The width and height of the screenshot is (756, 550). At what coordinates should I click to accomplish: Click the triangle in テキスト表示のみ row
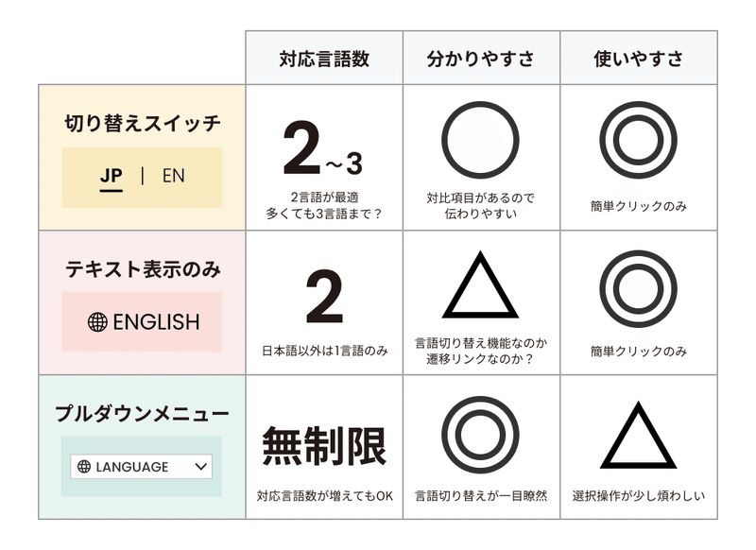(480, 286)
